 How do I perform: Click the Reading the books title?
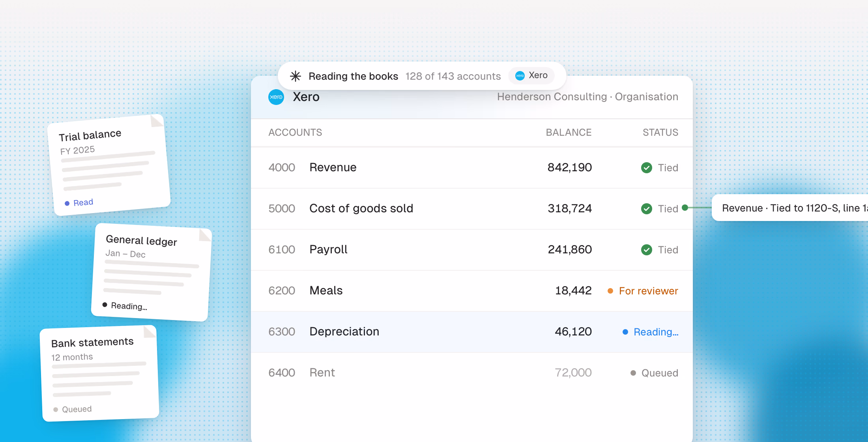(x=353, y=76)
